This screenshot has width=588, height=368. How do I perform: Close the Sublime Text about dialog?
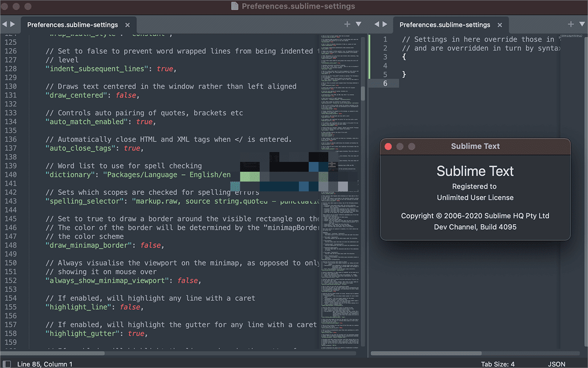point(388,146)
